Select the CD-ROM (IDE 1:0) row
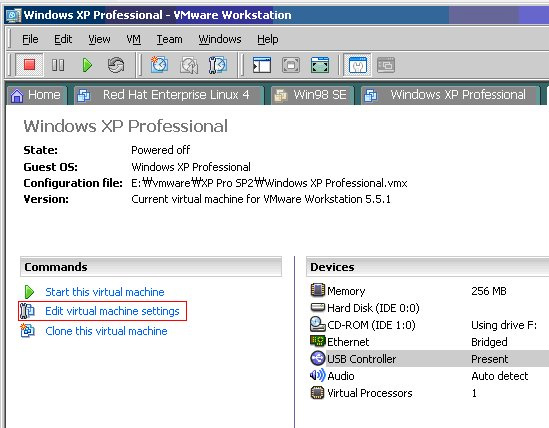The width and height of the screenshot is (549, 428). tap(429, 325)
